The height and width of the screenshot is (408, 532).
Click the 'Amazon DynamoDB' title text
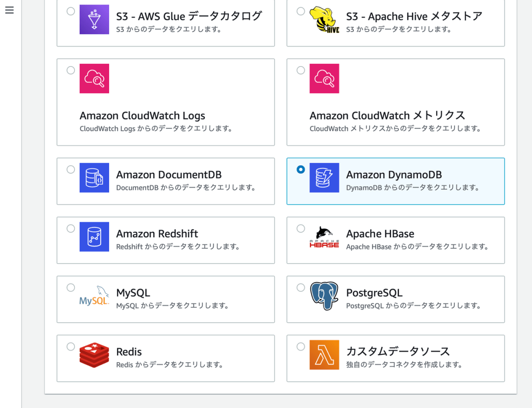point(394,175)
